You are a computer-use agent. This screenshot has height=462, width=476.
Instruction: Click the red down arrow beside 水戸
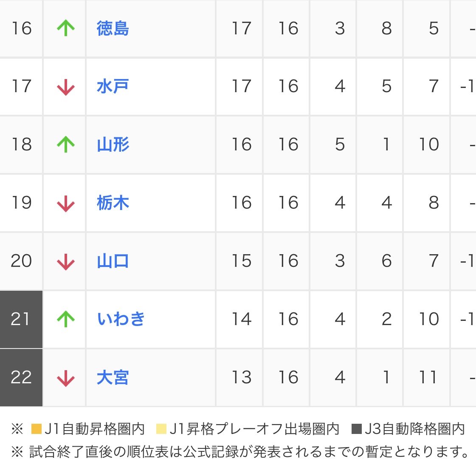click(66, 87)
